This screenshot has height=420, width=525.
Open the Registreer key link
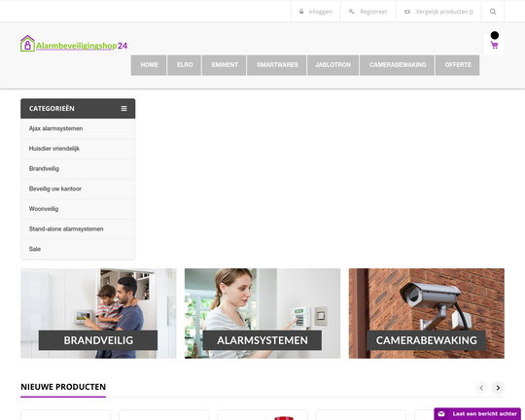click(367, 12)
